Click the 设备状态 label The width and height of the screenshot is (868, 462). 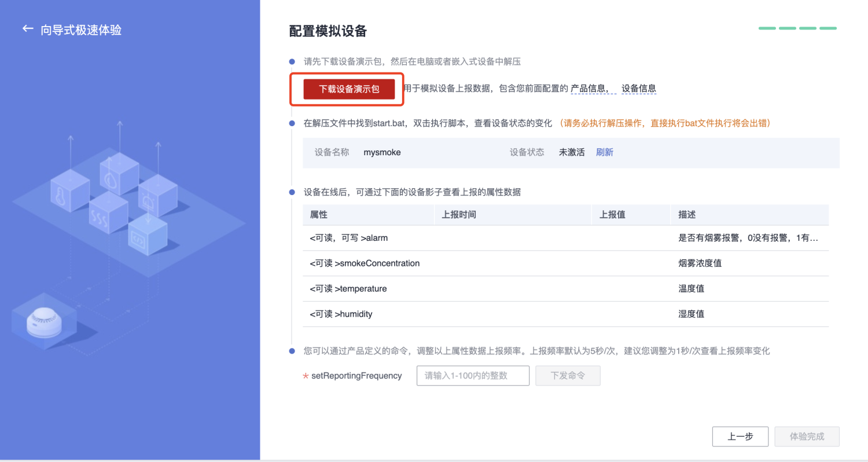[x=527, y=152]
